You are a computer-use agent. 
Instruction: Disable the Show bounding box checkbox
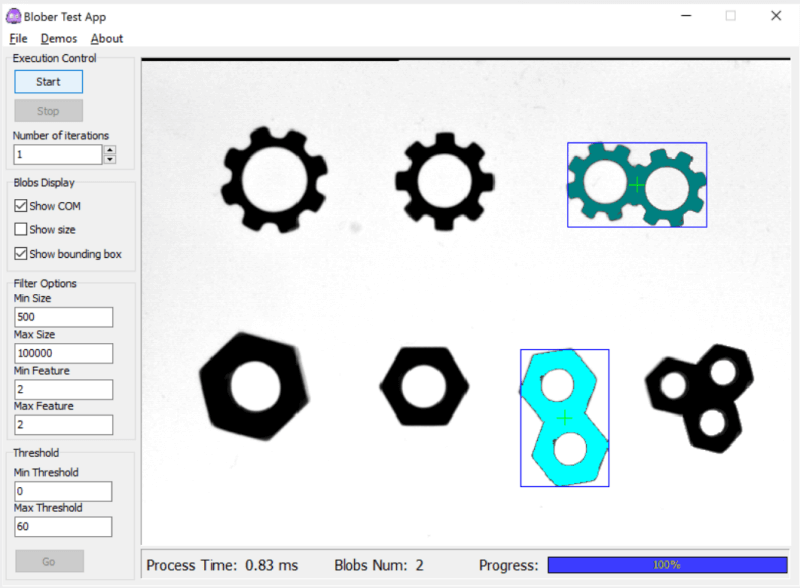[x=21, y=254]
